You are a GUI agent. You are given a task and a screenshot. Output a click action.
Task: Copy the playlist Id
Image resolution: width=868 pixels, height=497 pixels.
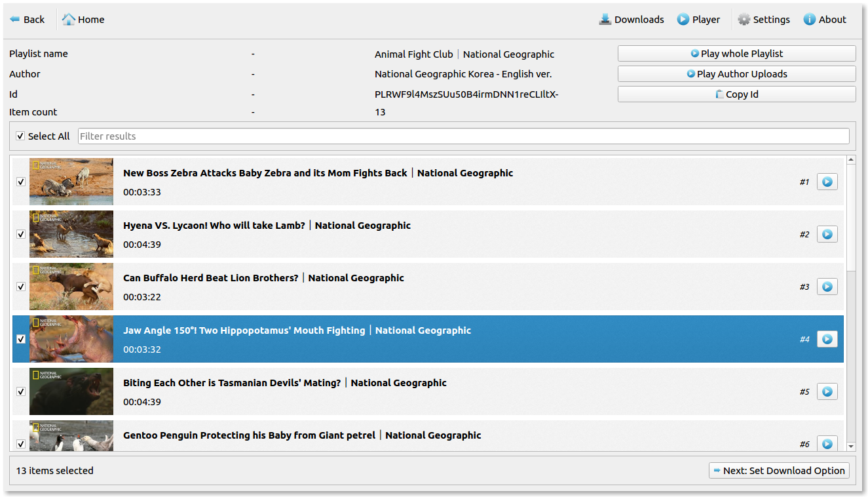(x=736, y=94)
